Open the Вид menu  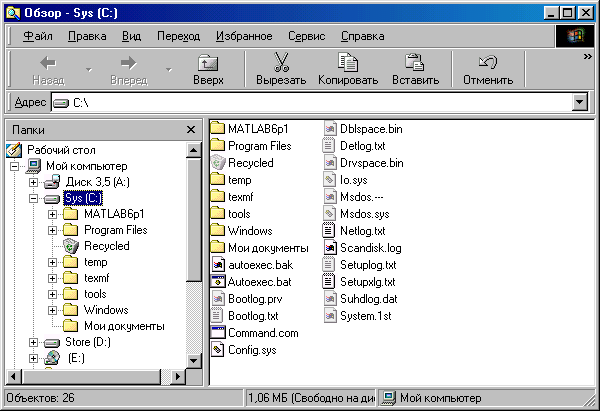(x=132, y=36)
